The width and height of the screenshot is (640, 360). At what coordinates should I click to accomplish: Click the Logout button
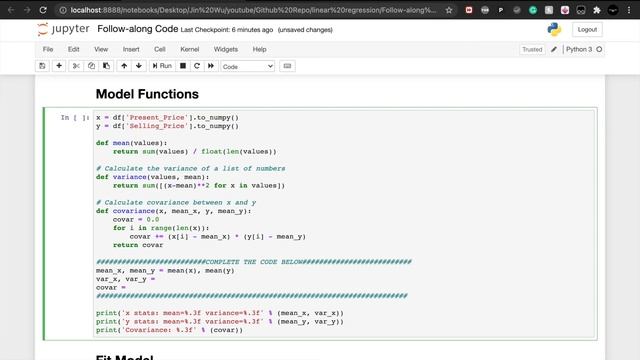click(x=587, y=29)
